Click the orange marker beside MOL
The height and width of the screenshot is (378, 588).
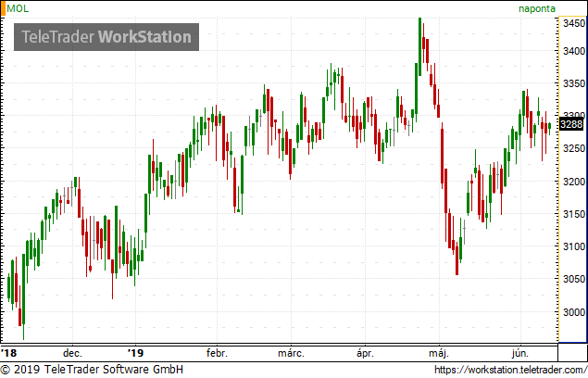pyautogui.click(x=3, y=8)
